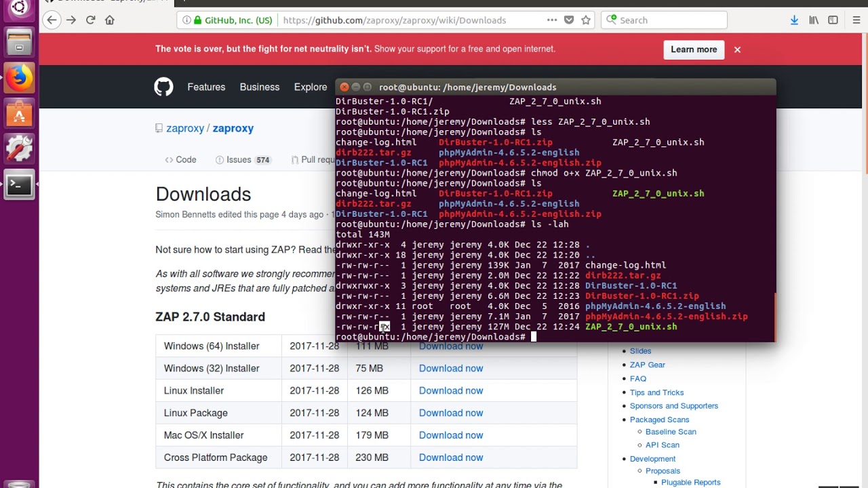Open the ZAP Gear sidebar link
Viewport: 868px width, 488px height.
(648, 365)
